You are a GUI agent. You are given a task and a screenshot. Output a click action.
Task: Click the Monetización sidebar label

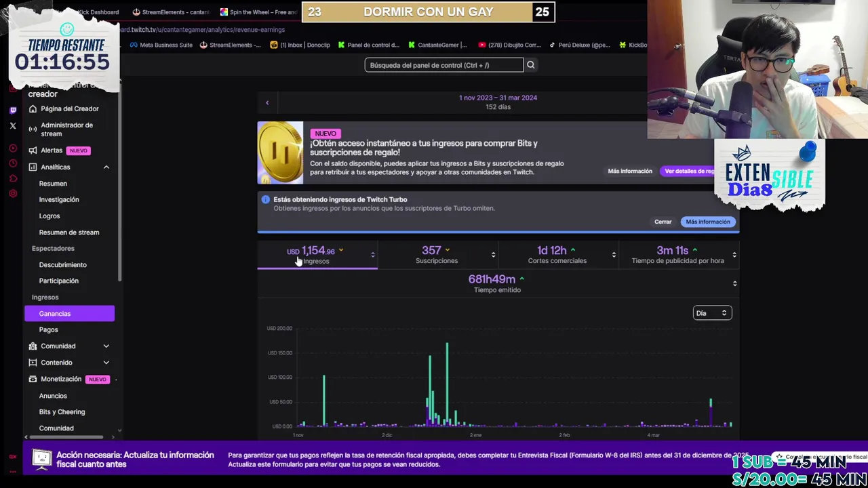[x=61, y=379]
